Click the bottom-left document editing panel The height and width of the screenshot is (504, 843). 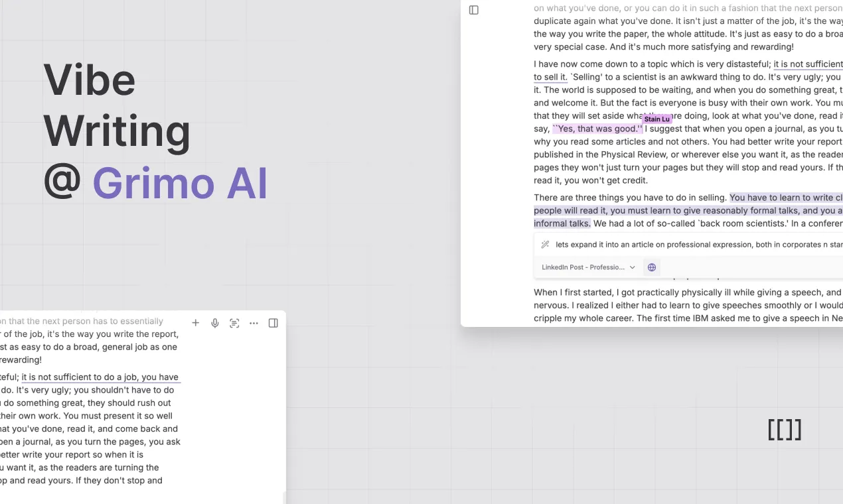pos(100,411)
